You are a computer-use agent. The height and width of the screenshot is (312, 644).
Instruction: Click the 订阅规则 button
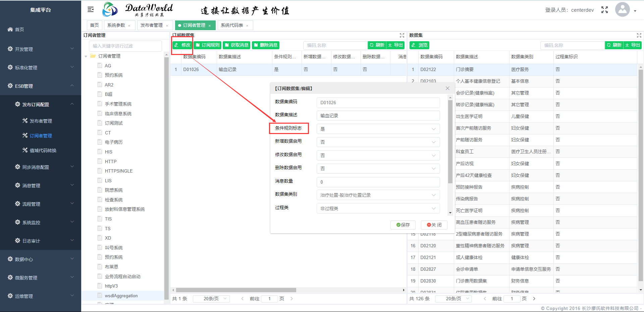208,45
